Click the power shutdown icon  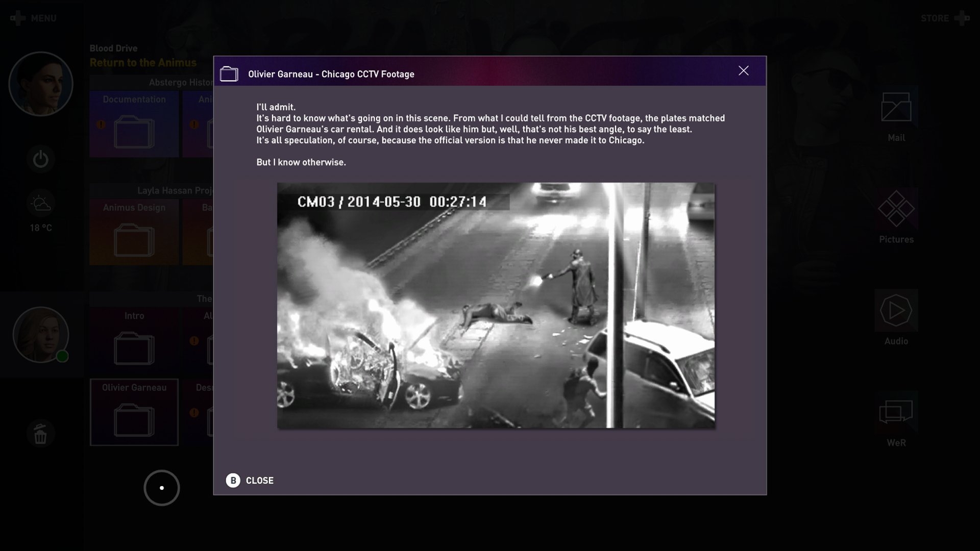41,159
